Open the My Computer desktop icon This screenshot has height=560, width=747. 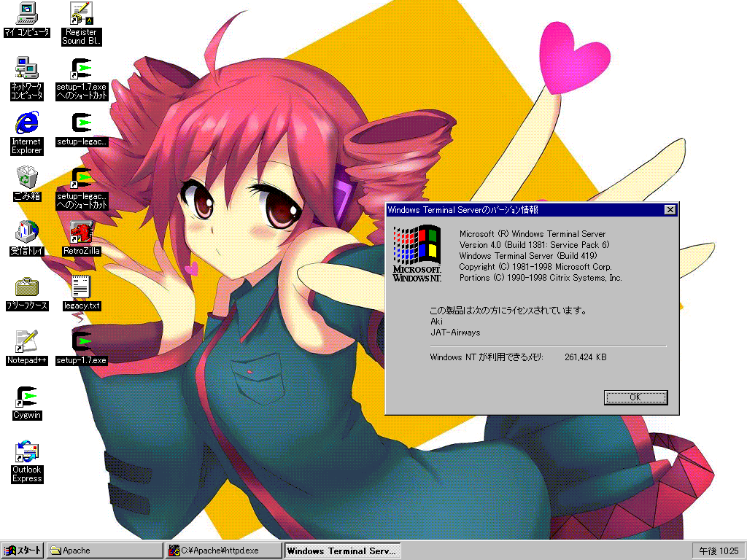(27, 13)
